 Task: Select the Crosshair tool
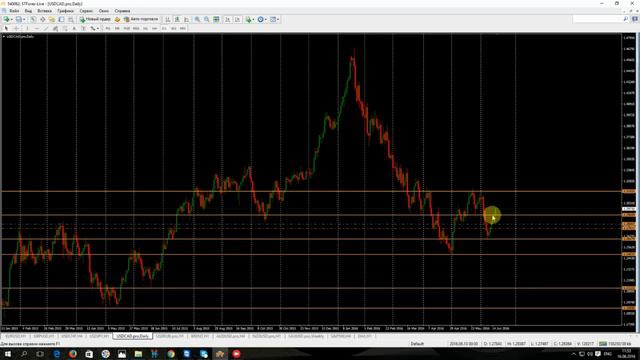16,28
